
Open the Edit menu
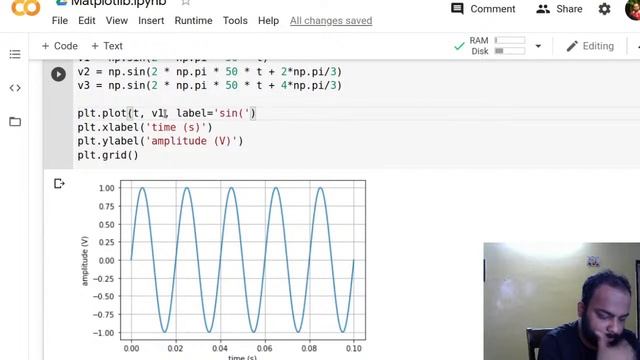tap(87, 20)
